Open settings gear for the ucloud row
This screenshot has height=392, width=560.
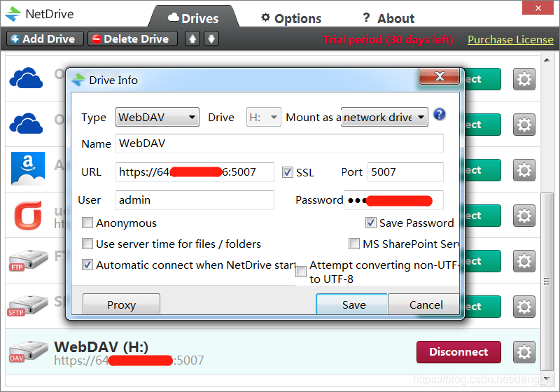click(524, 216)
